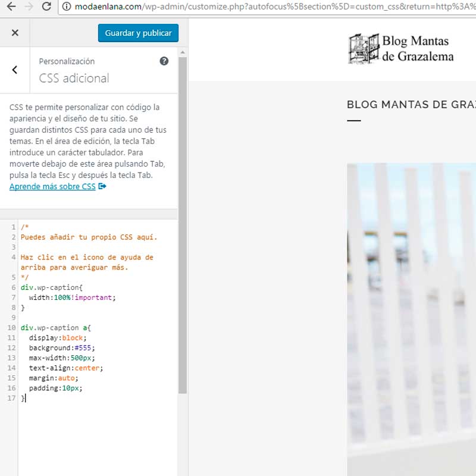Open the help question mark icon
Image resolution: width=476 pixels, height=476 pixels.
tap(164, 61)
